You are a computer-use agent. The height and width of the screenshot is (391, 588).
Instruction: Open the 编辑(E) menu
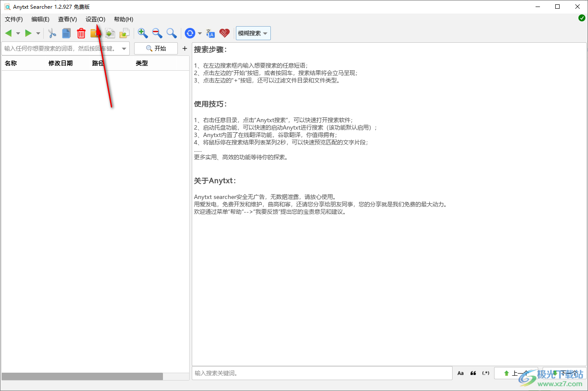(x=41, y=19)
